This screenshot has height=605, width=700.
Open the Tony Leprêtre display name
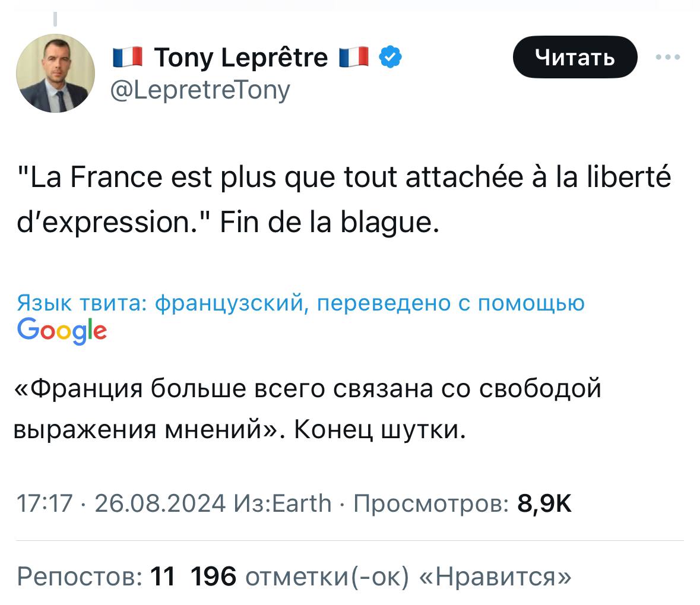[240, 57]
